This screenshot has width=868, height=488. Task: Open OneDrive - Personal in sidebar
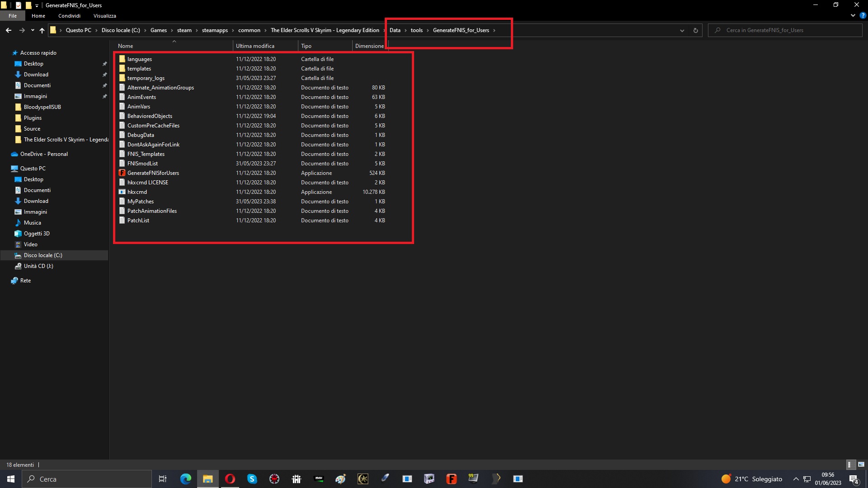43,154
